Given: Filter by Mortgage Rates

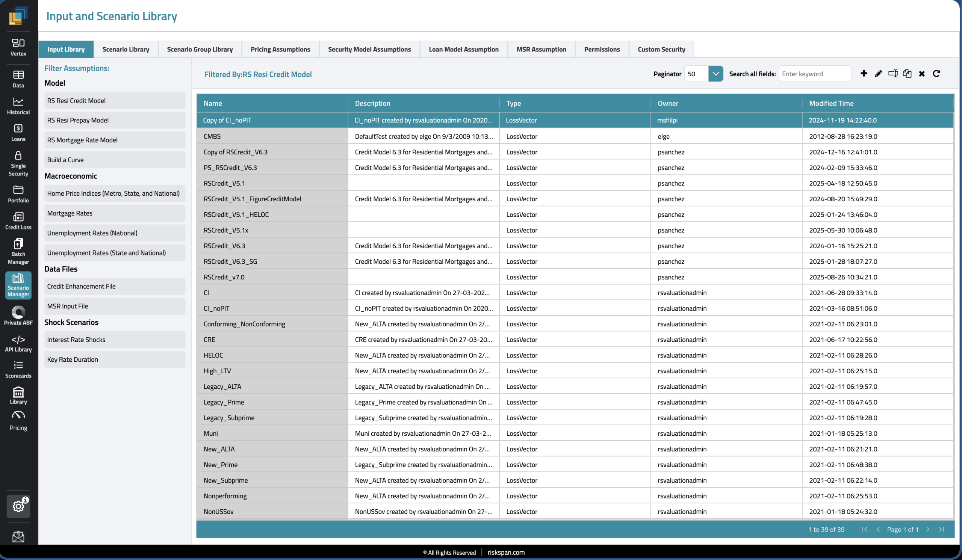Looking at the screenshot, I should (x=115, y=213).
